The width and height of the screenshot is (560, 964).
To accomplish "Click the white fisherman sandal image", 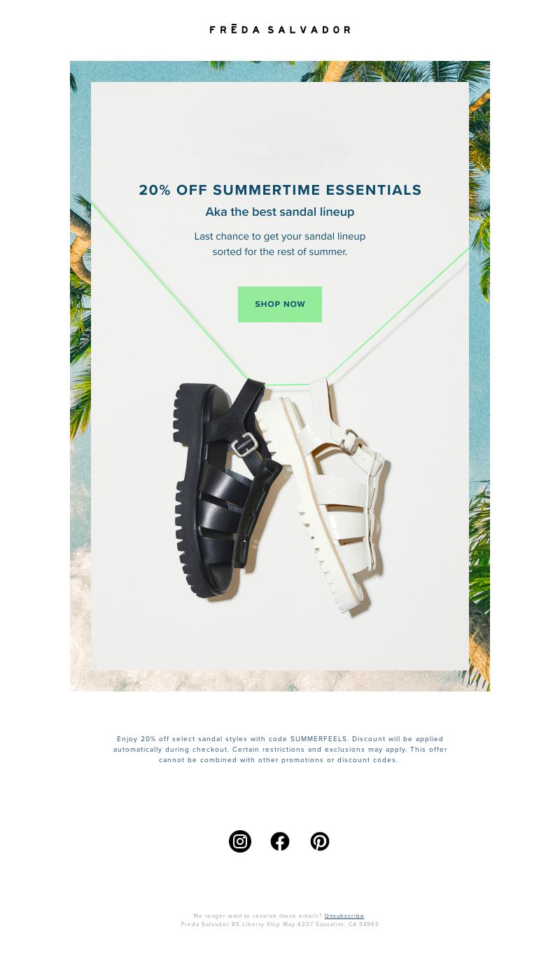I will coord(323,496).
